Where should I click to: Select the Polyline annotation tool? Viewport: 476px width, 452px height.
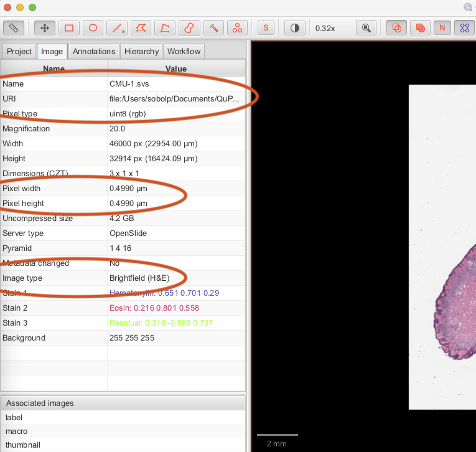pos(165,28)
